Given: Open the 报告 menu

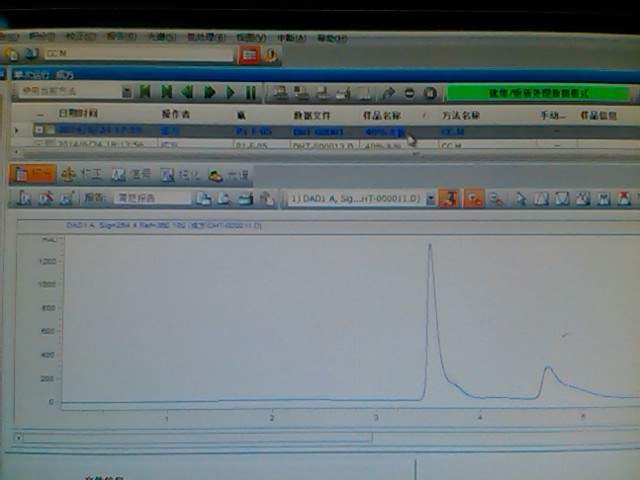Looking at the screenshot, I should (121, 36).
